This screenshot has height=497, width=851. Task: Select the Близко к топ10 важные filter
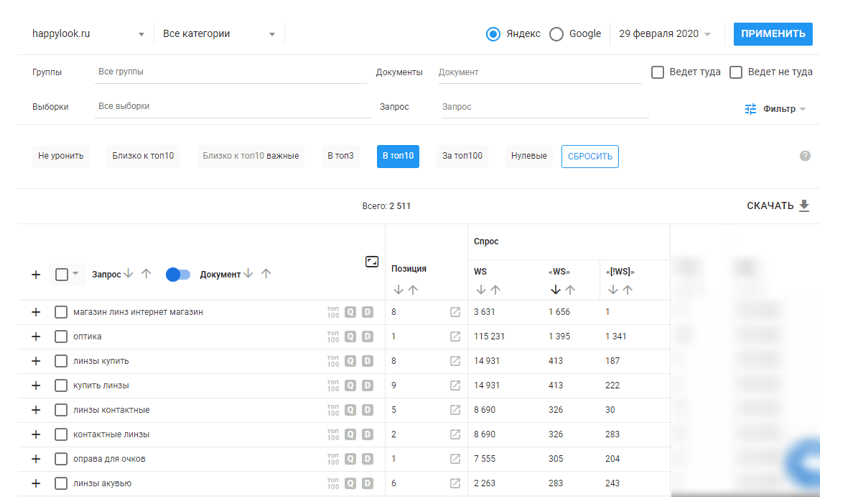click(251, 156)
